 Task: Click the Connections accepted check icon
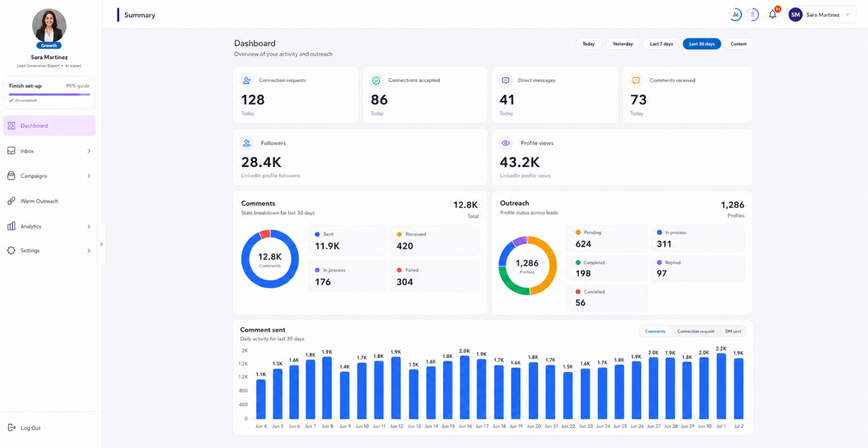376,80
